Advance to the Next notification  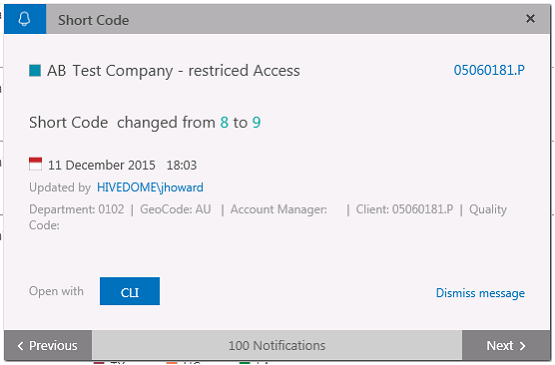[506, 345]
